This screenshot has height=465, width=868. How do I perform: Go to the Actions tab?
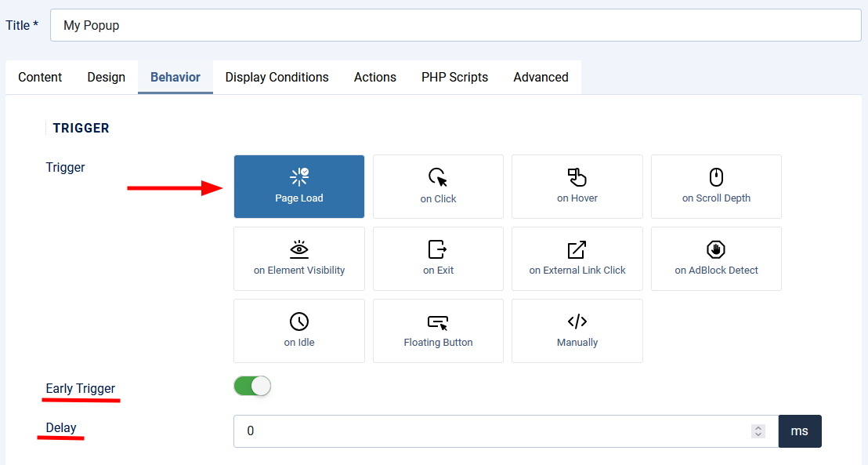click(375, 77)
